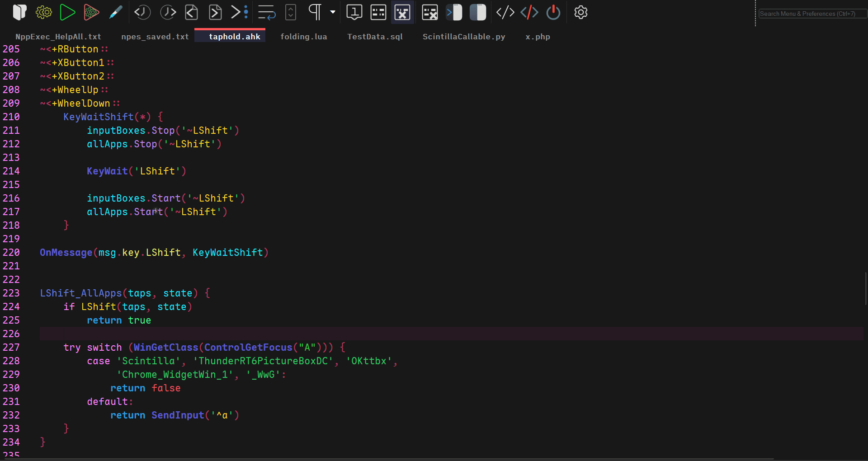The width and height of the screenshot is (868, 461).
Task: Click WinGetClass in switch statement
Action: (x=166, y=348)
